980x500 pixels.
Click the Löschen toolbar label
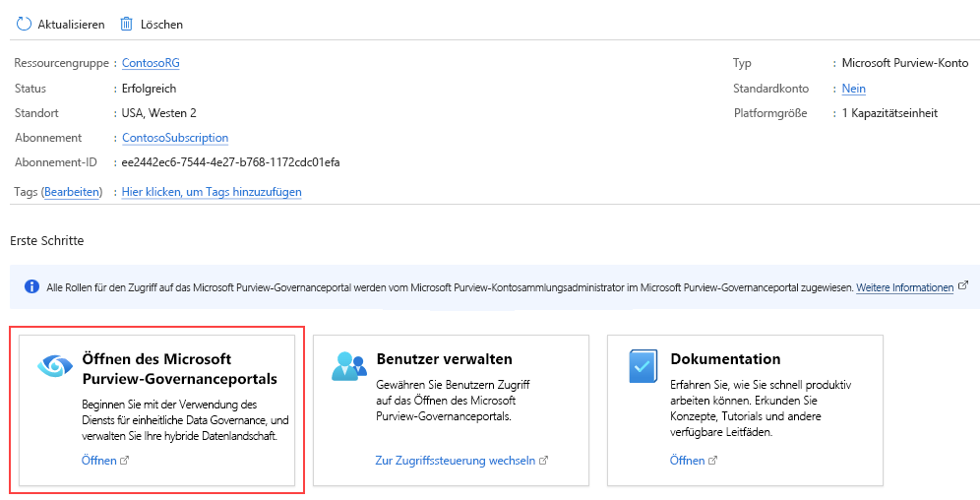pos(162,25)
